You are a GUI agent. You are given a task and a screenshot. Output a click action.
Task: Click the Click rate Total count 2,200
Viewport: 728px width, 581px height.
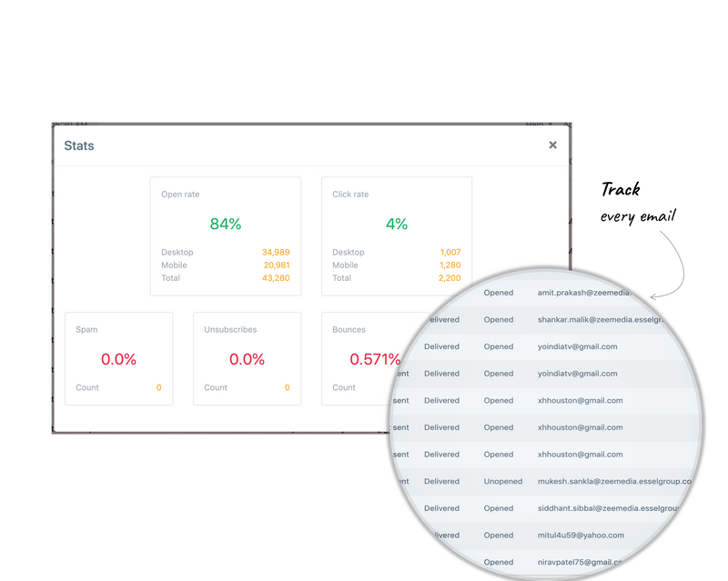click(450, 278)
